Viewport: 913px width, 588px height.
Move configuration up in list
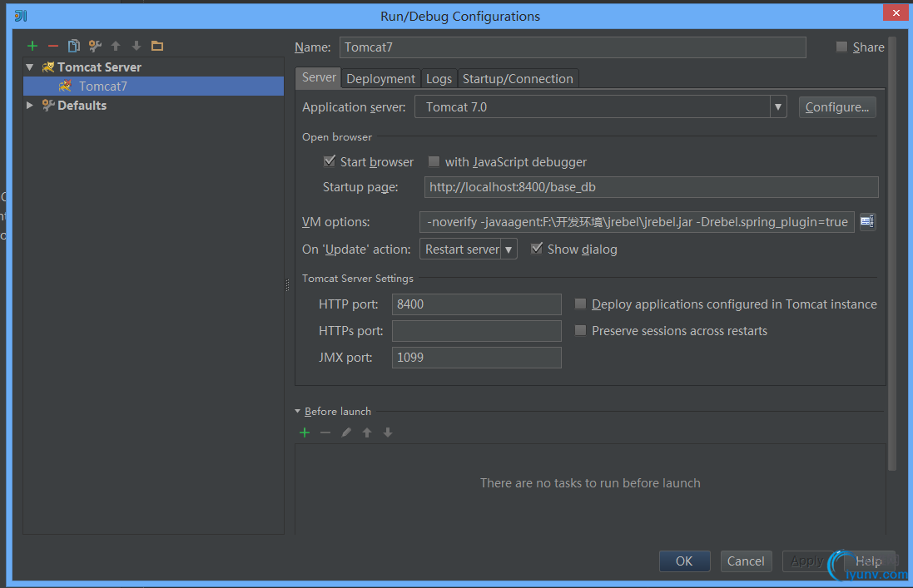(x=116, y=46)
